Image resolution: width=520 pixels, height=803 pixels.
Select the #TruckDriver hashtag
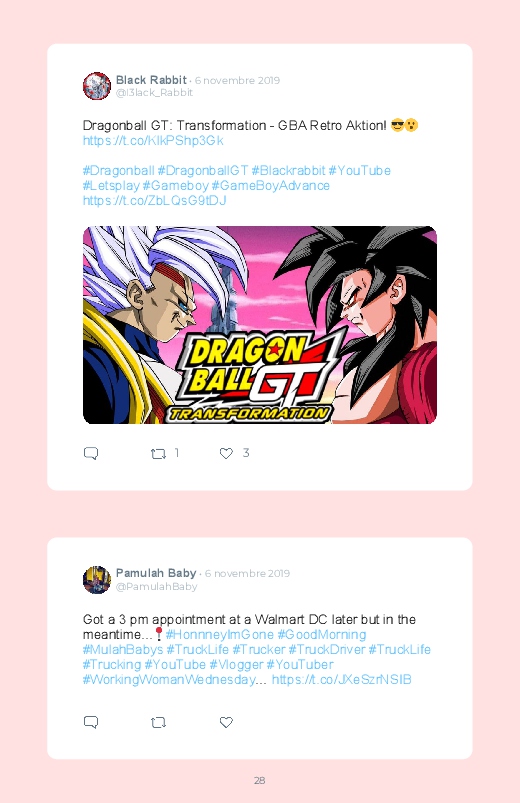pos(326,649)
